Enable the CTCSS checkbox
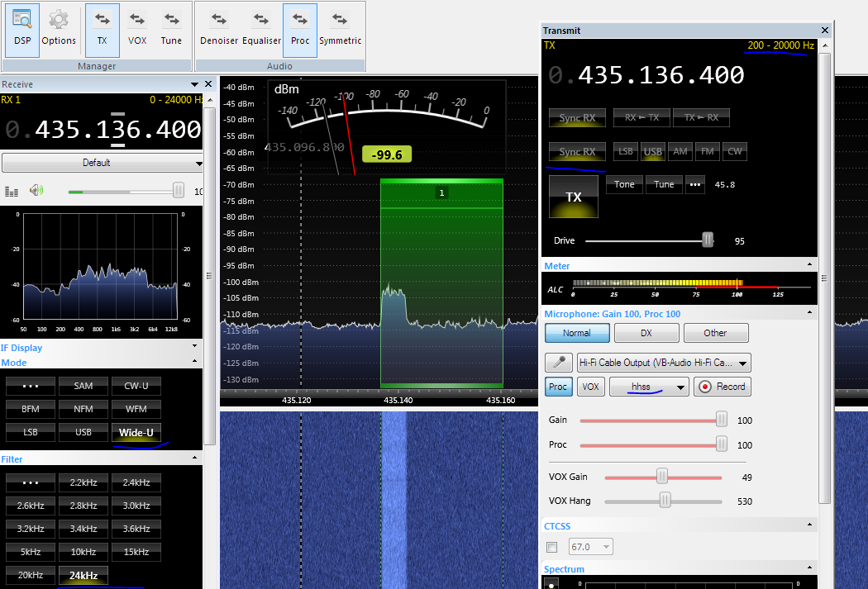Viewport: 868px width, 589px height. (552, 547)
